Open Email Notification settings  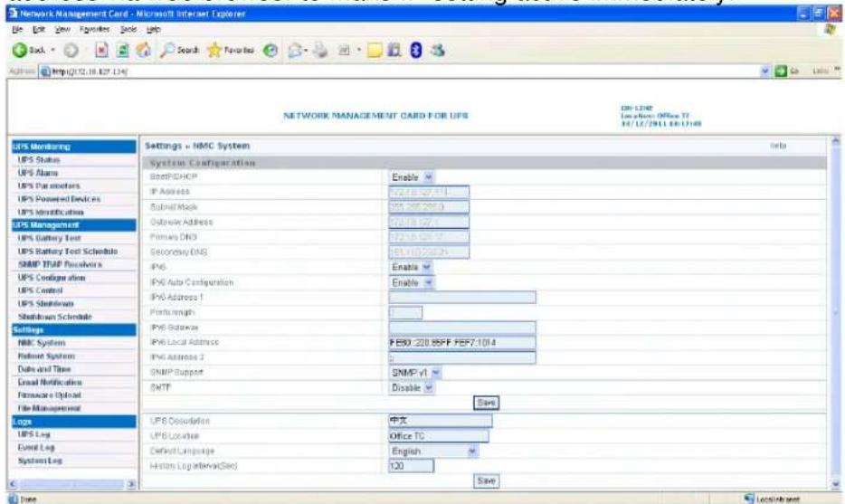[x=50, y=382]
